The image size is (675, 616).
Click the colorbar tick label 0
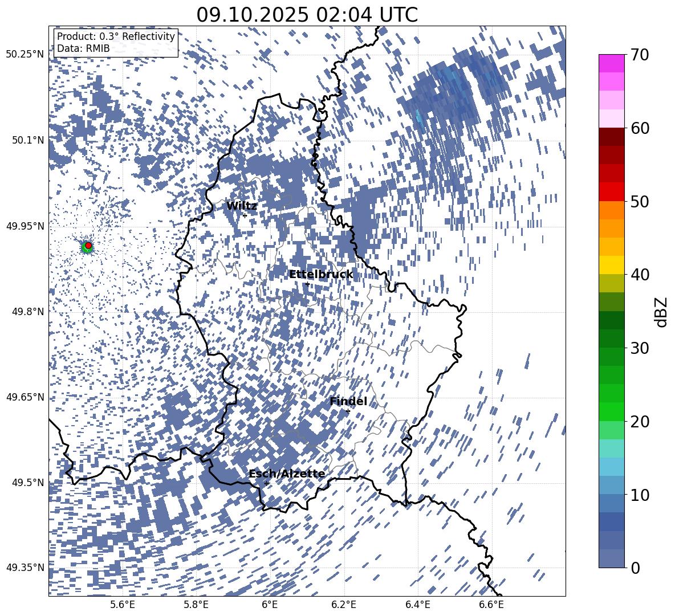pos(636,568)
